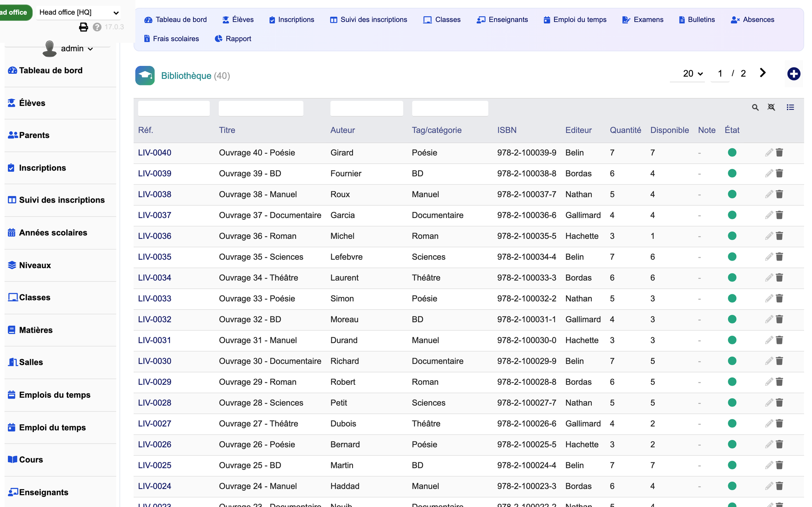Click the add new book plus button
The height and width of the screenshot is (507, 812).
point(794,74)
